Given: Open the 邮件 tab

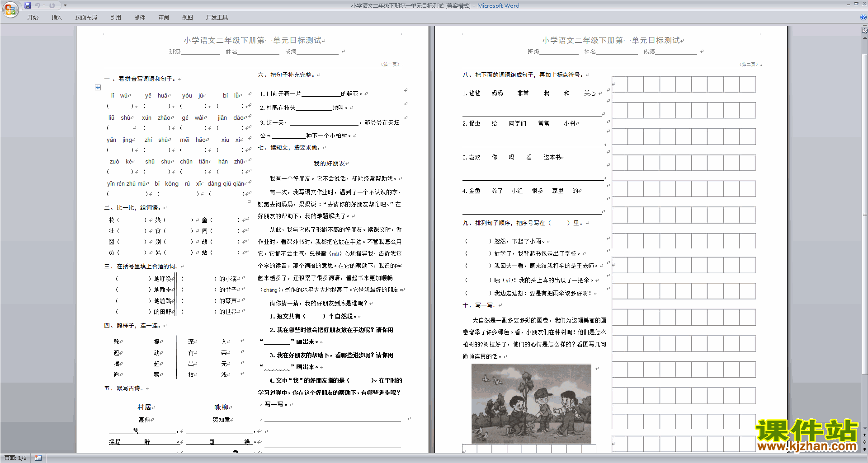Looking at the screenshot, I should [140, 18].
